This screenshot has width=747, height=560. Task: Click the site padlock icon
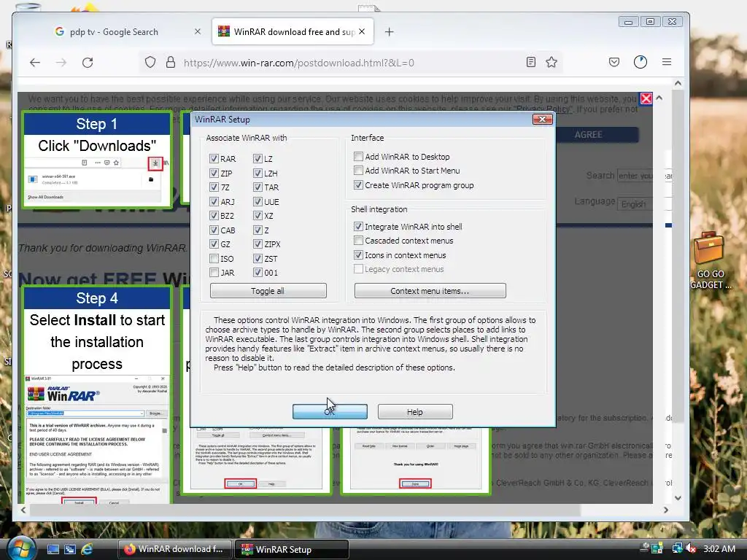(171, 63)
